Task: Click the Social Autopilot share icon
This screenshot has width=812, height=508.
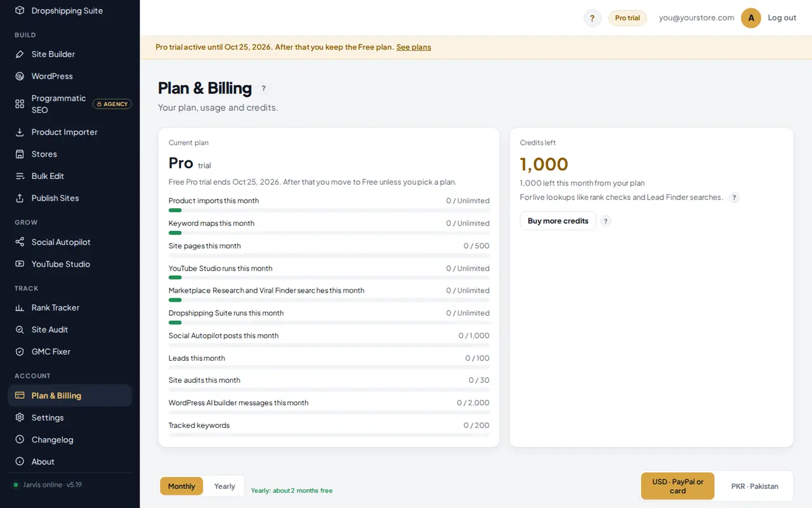Action: coord(20,242)
